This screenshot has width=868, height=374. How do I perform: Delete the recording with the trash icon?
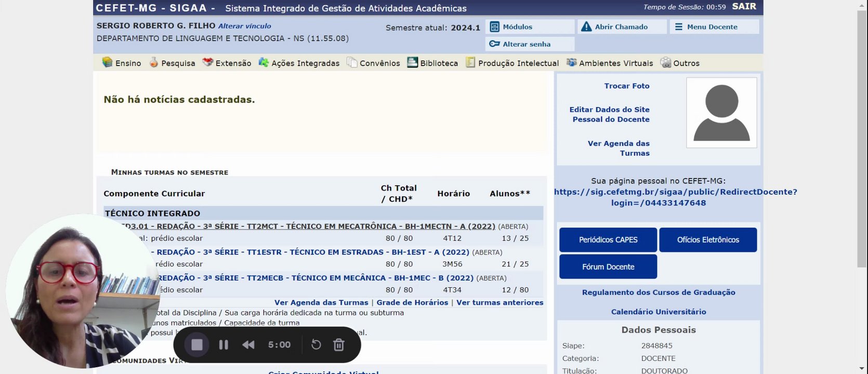pos(339,344)
